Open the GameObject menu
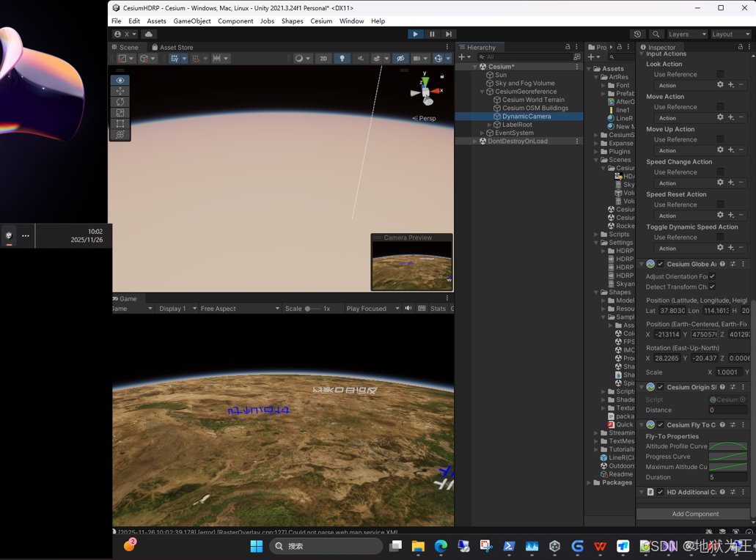 (192, 21)
